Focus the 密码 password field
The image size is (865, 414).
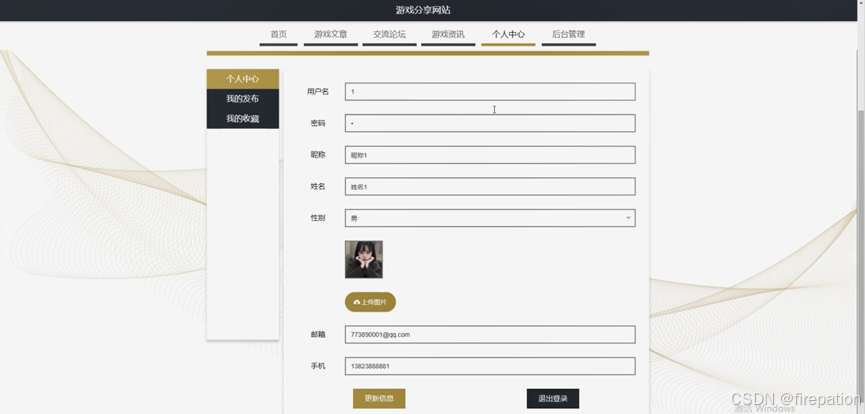[x=490, y=123]
